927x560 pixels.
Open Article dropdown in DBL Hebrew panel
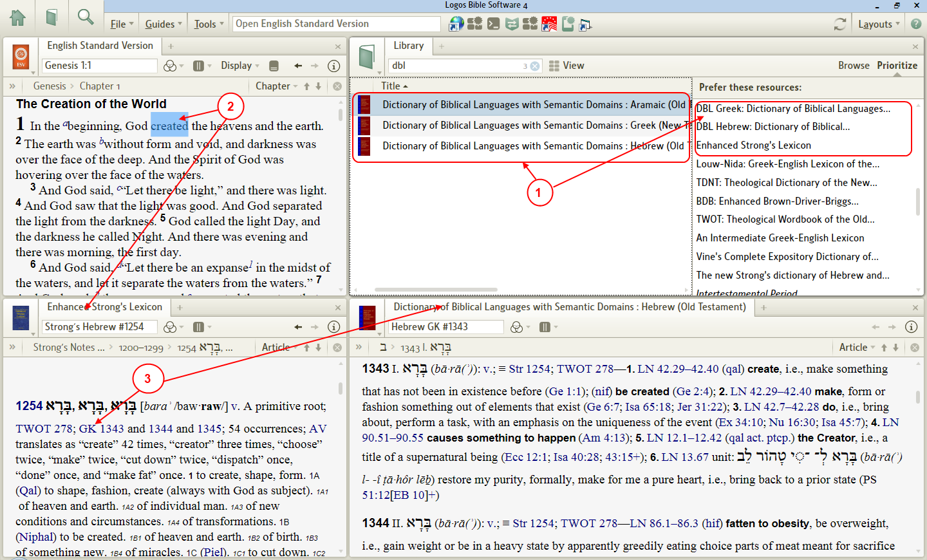point(857,348)
